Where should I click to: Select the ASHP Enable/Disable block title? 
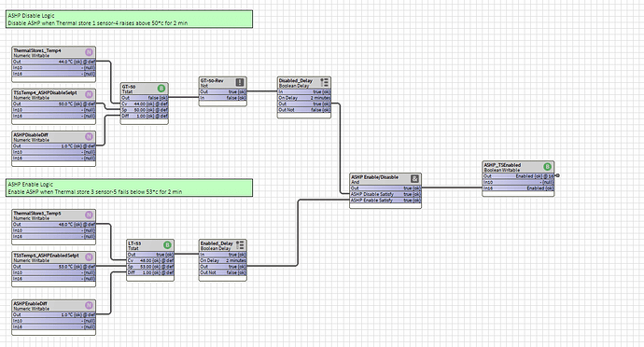[374, 177]
